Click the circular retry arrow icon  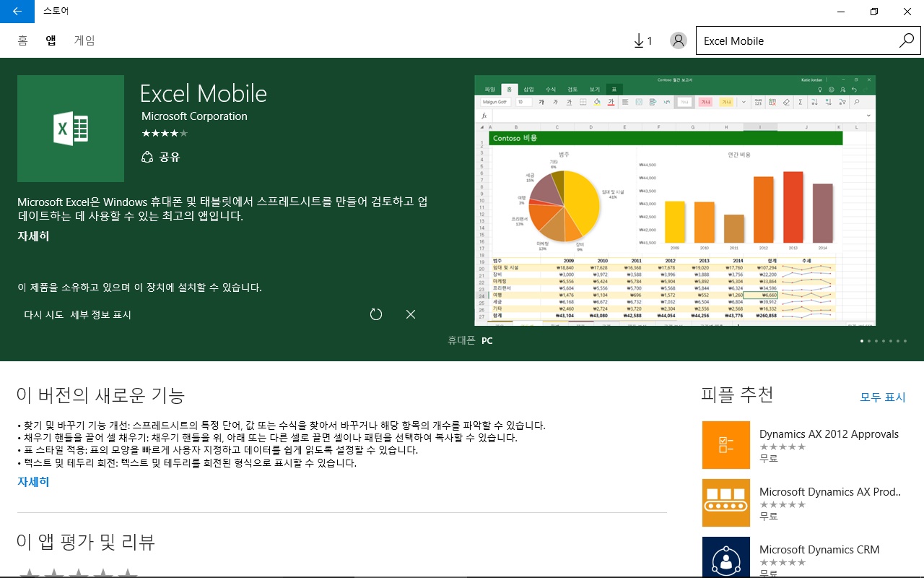pos(375,314)
